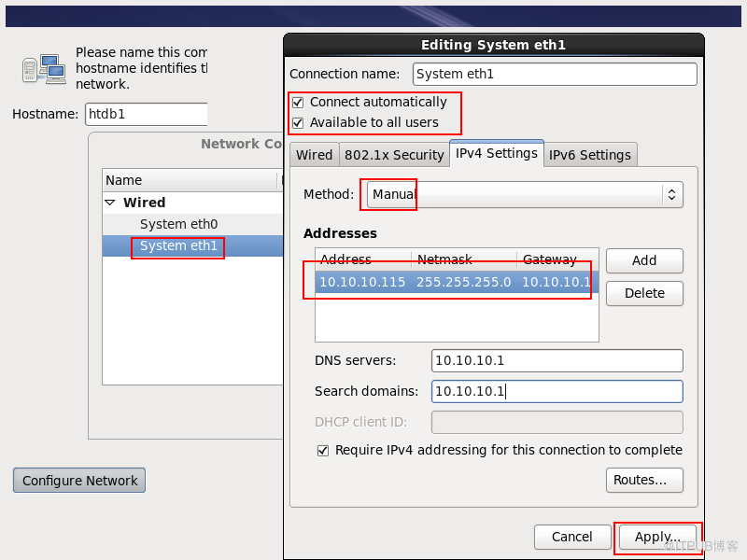Image resolution: width=747 pixels, height=560 pixels.
Task: Toggle Available to all users checkbox
Action: point(298,123)
